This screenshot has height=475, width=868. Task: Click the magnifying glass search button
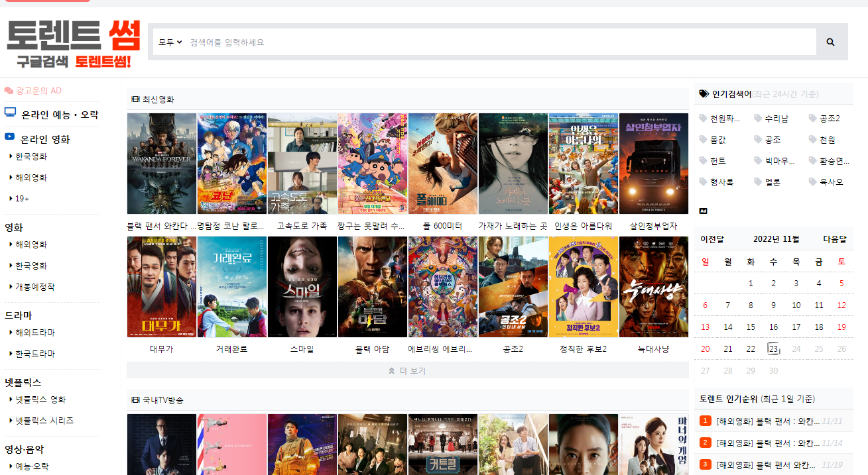[830, 42]
